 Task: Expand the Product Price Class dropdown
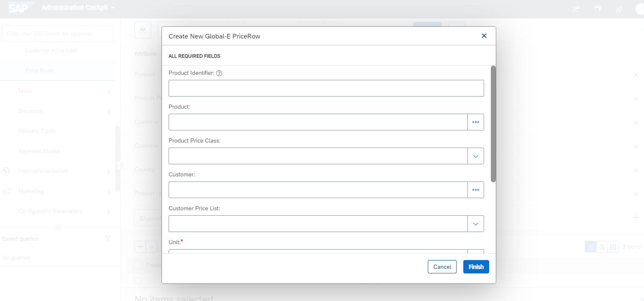476,156
